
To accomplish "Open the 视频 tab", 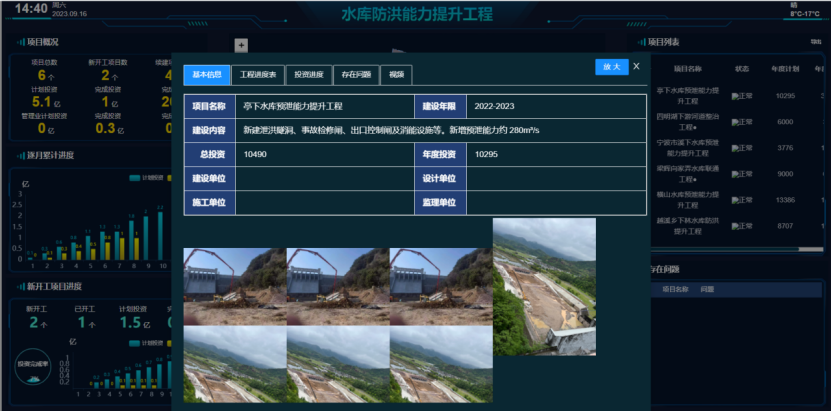I will click(396, 75).
